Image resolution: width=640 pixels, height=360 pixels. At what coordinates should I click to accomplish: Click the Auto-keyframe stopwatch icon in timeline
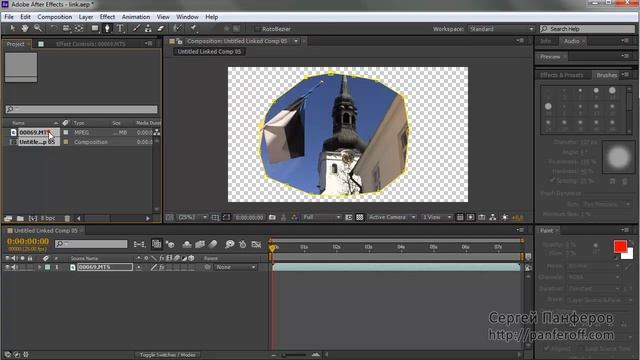243,244
